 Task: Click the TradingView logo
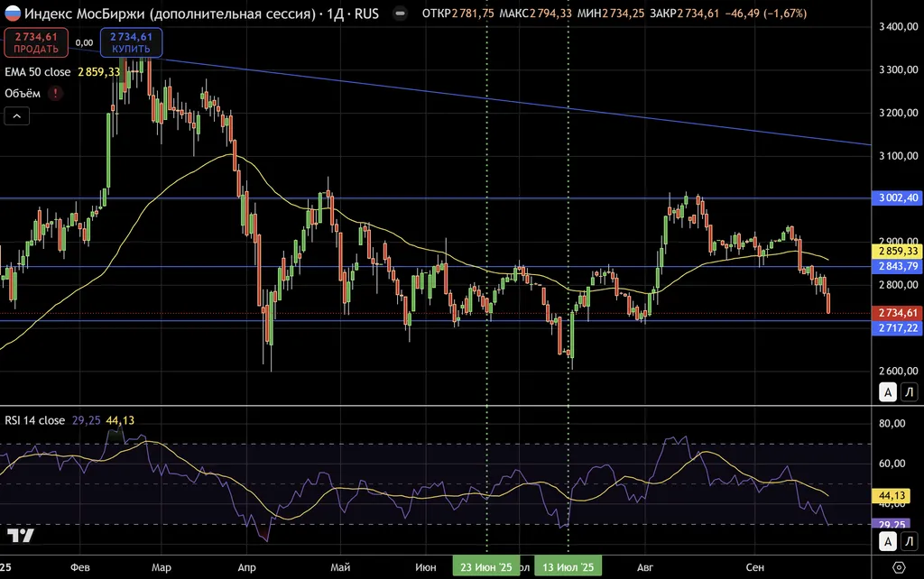click(x=20, y=536)
